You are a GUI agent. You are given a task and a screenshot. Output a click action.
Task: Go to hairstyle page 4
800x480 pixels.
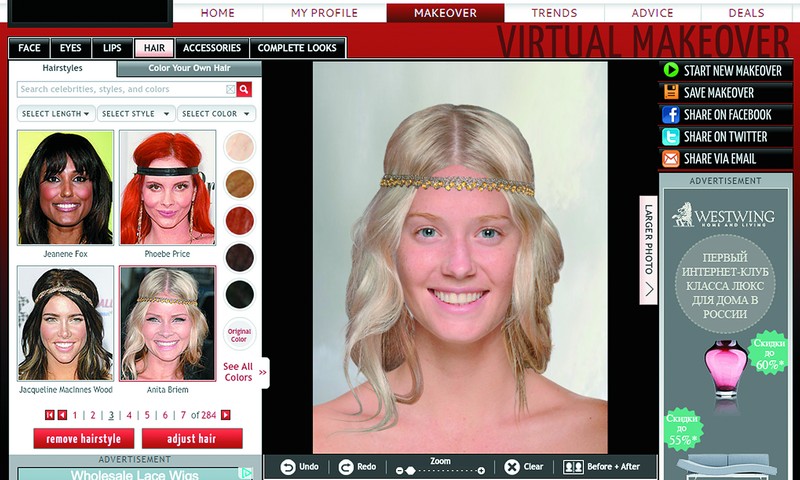pos(129,415)
